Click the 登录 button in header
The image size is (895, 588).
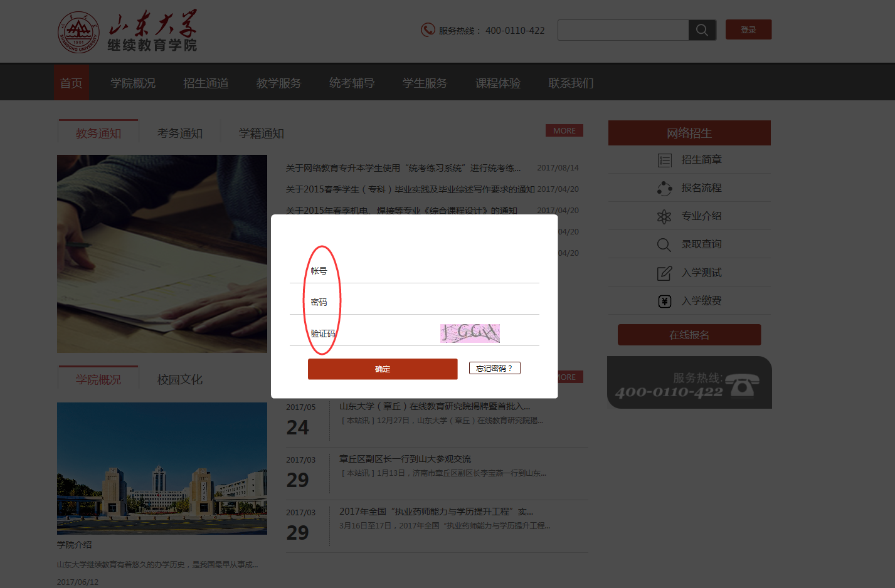click(748, 29)
